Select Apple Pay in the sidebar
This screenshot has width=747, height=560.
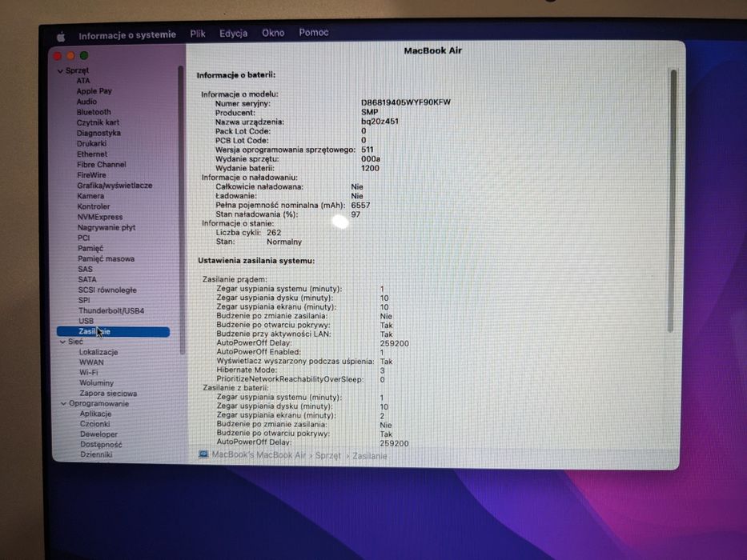click(94, 91)
